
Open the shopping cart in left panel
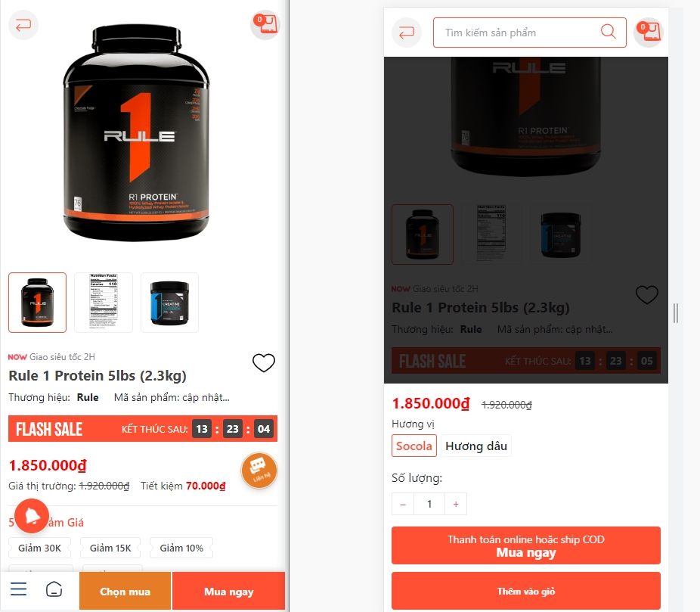click(265, 25)
